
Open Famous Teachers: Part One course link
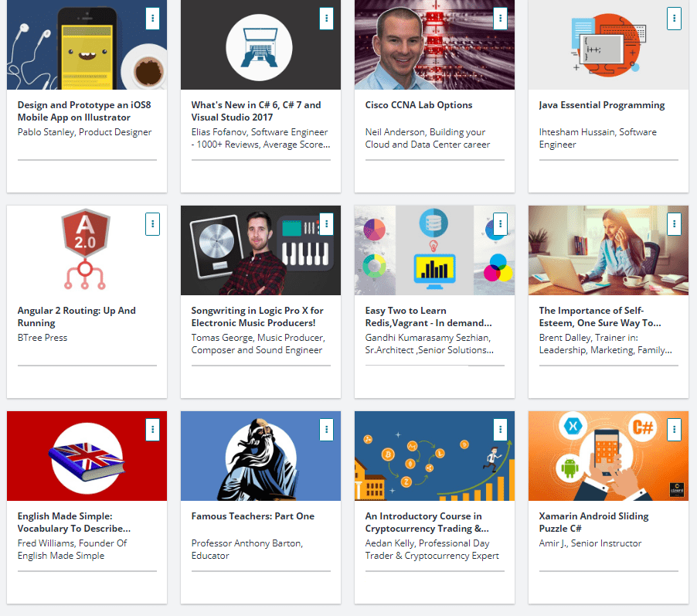click(252, 516)
